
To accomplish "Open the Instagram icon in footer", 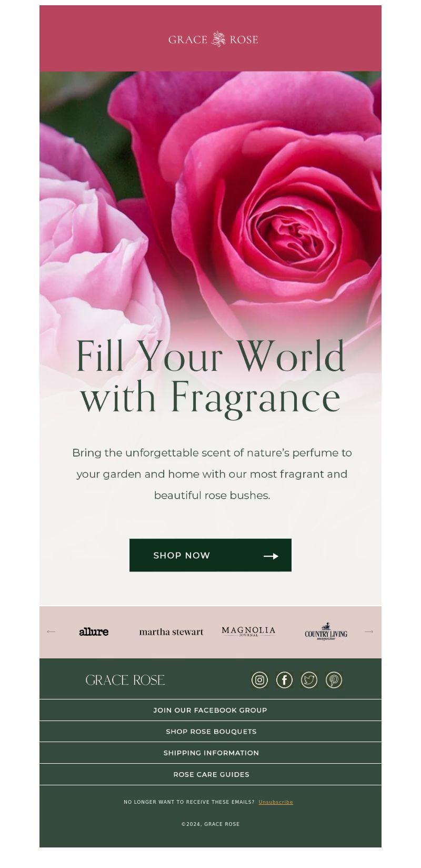I will [x=259, y=680].
